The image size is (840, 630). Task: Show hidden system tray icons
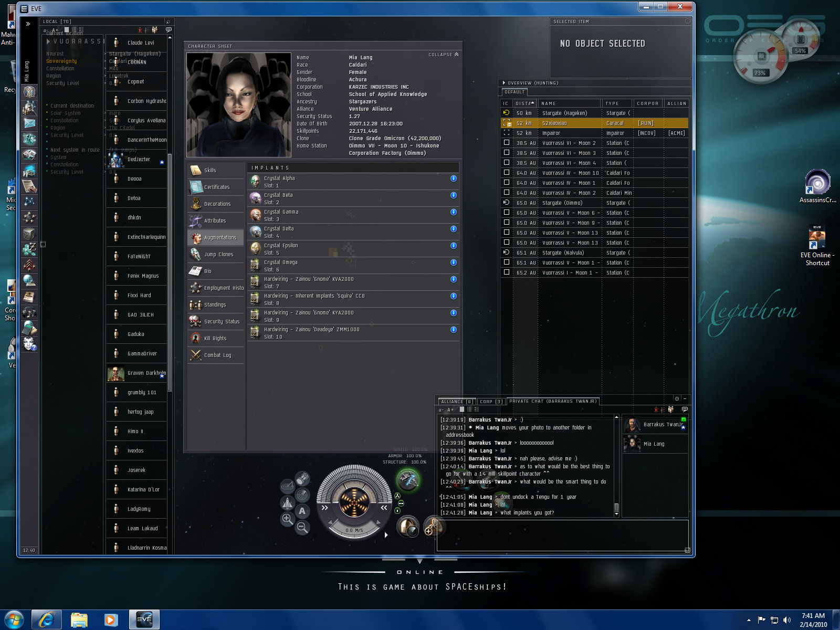pyautogui.click(x=749, y=620)
